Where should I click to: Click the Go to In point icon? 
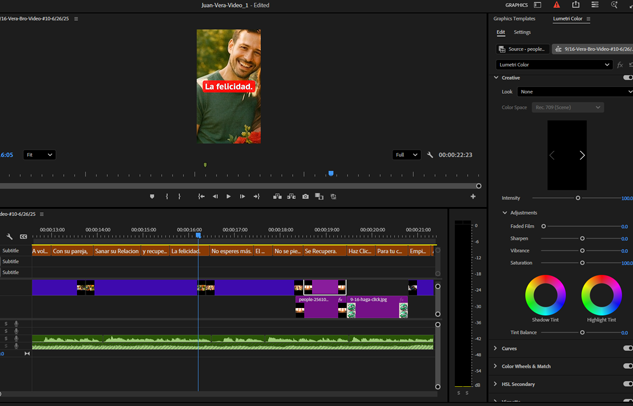pyautogui.click(x=201, y=197)
